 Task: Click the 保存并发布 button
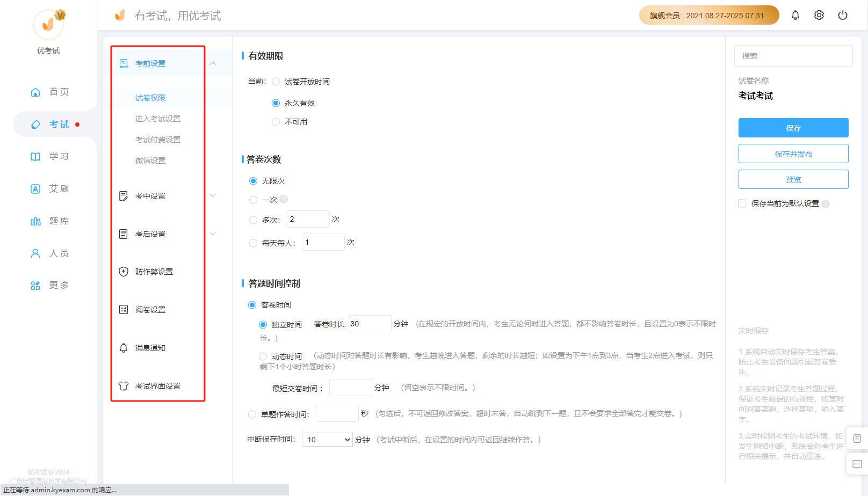(793, 154)
